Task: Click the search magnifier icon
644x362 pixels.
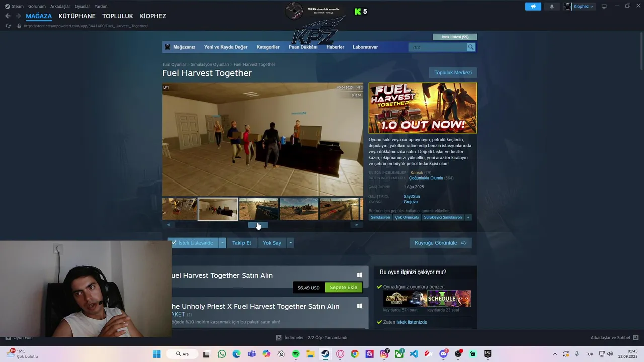Action: coord(471,47)
